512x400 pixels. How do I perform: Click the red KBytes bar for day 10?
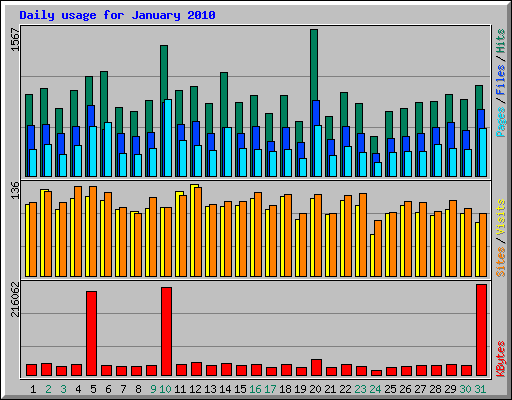[x=167, y=331]
